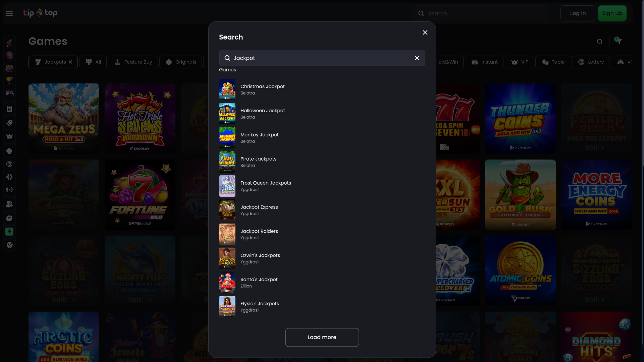Clear the Jackpot search text with X
This screenshot has width=644, height=362.
[417, 58]
